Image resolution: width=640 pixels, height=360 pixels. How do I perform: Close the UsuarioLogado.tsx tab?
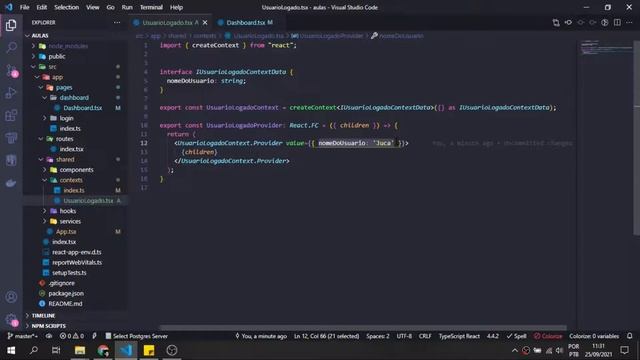[x=205, y=22]
